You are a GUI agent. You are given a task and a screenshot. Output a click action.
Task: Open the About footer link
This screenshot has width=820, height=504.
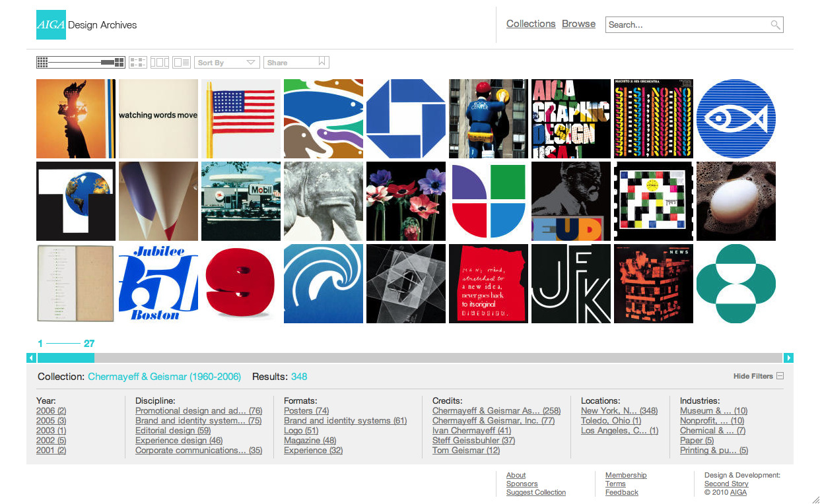point(516,475)
